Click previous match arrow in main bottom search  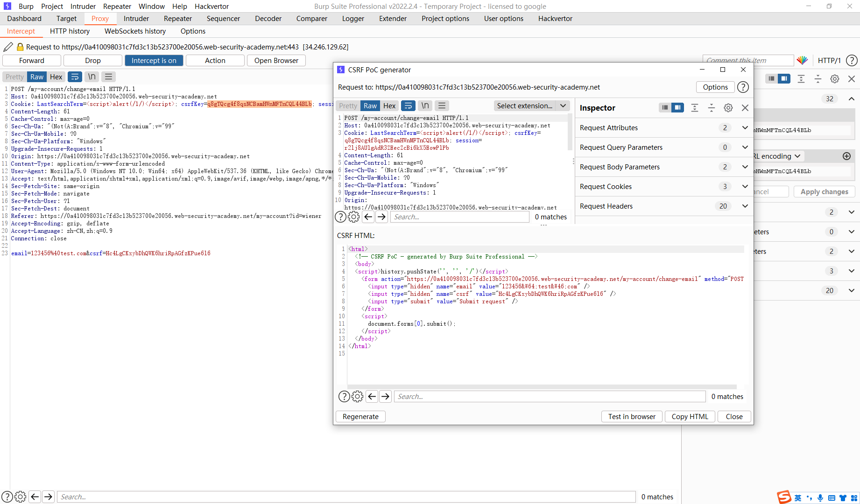click(x=35, y=497)
